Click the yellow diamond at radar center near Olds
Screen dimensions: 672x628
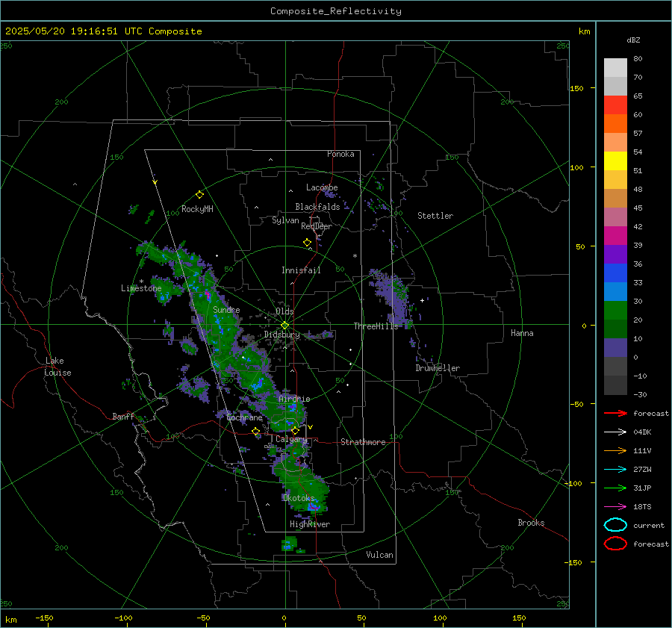(x=284, y=326)
